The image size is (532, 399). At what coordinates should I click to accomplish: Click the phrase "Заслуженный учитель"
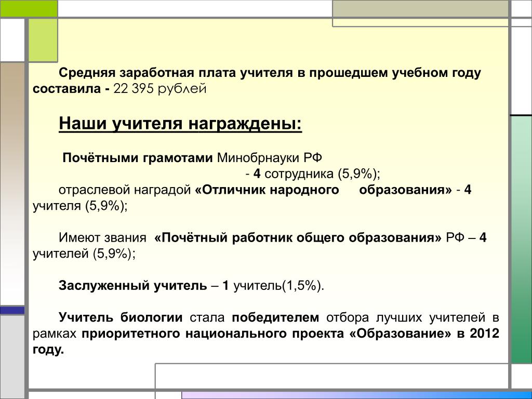point(132,286)
